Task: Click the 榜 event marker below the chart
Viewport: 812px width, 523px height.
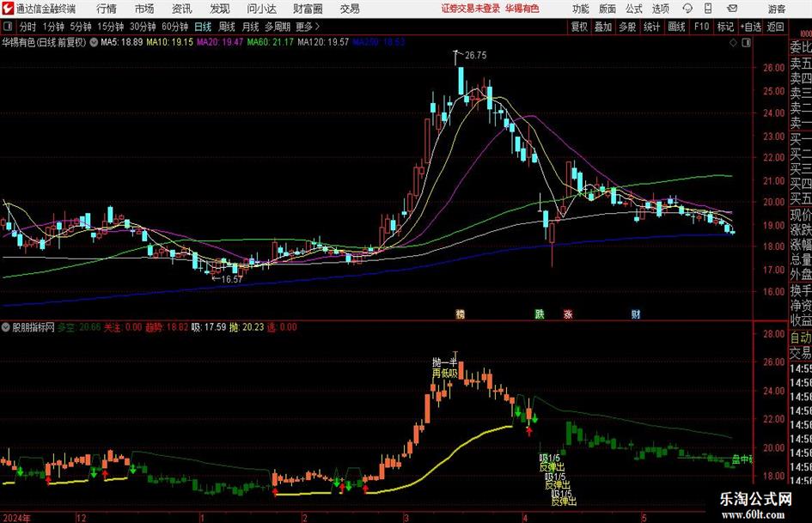Action: click(x=460, y=313)
